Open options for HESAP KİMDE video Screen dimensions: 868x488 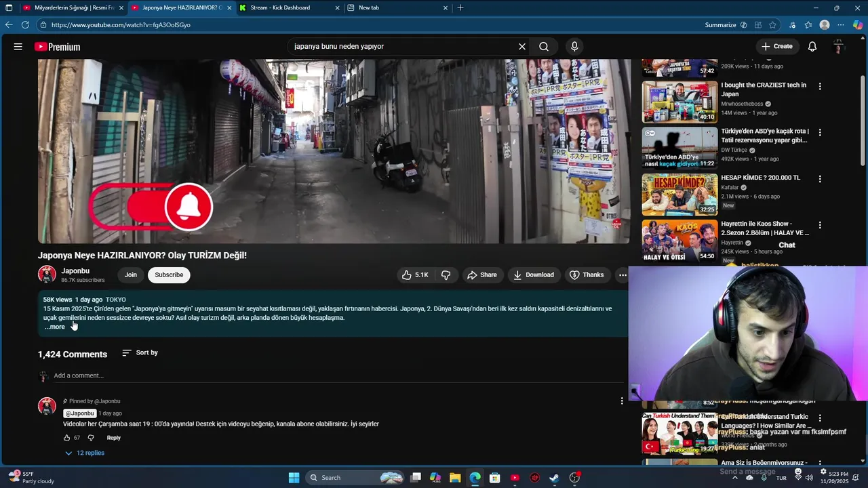(820, 179)
